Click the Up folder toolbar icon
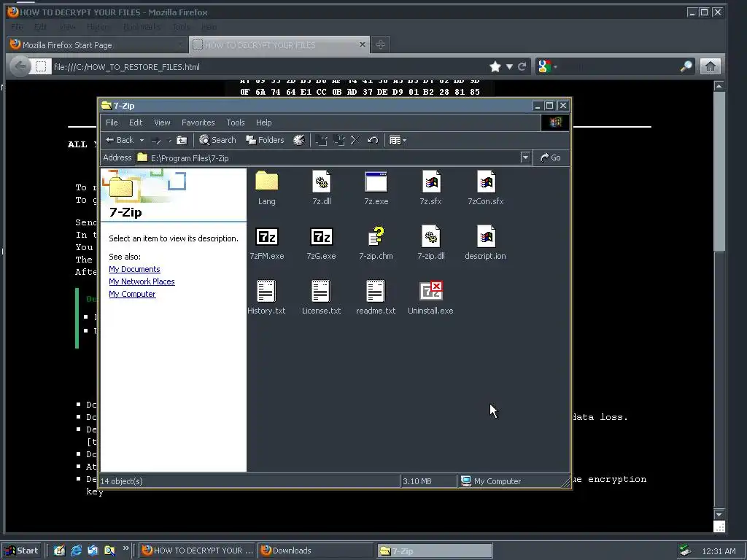The width and height of the screenshot is (747, 560). pyautogui.click(x=182, y=140)
